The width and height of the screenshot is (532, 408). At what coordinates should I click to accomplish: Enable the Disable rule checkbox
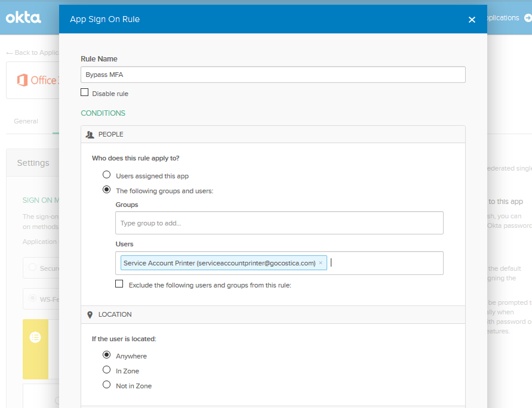pyautogui.click(x=84, y=92)
